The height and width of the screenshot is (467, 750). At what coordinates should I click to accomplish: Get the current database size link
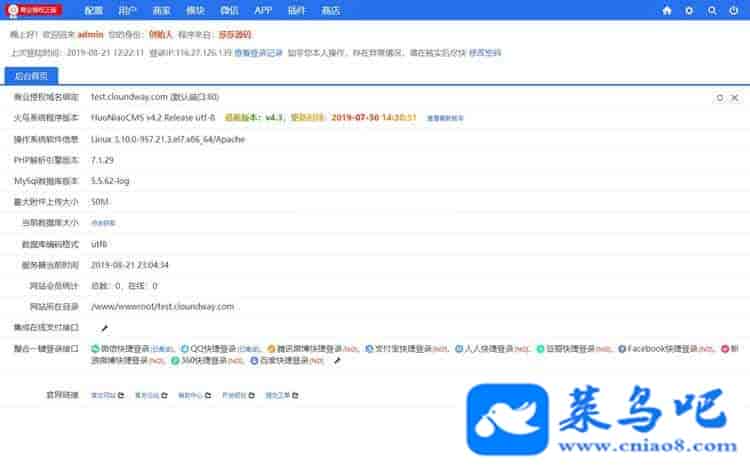point(103,223)
